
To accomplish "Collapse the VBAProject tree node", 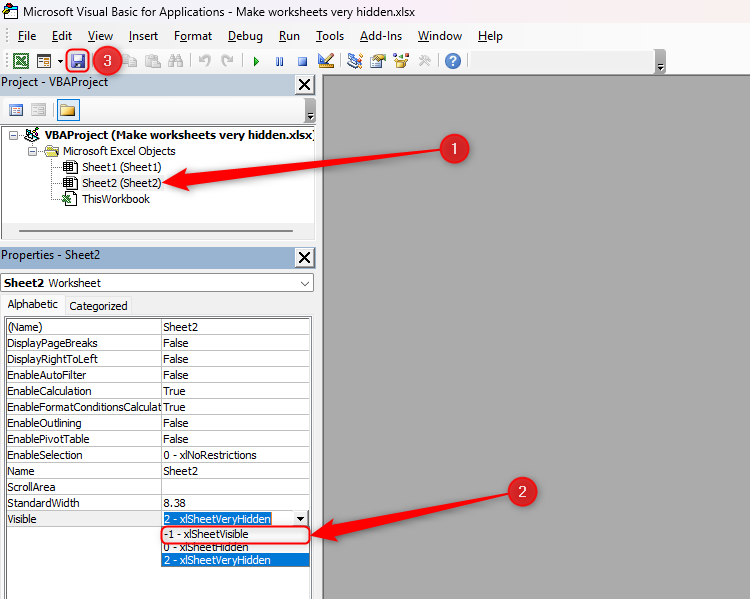I will 14,135.
